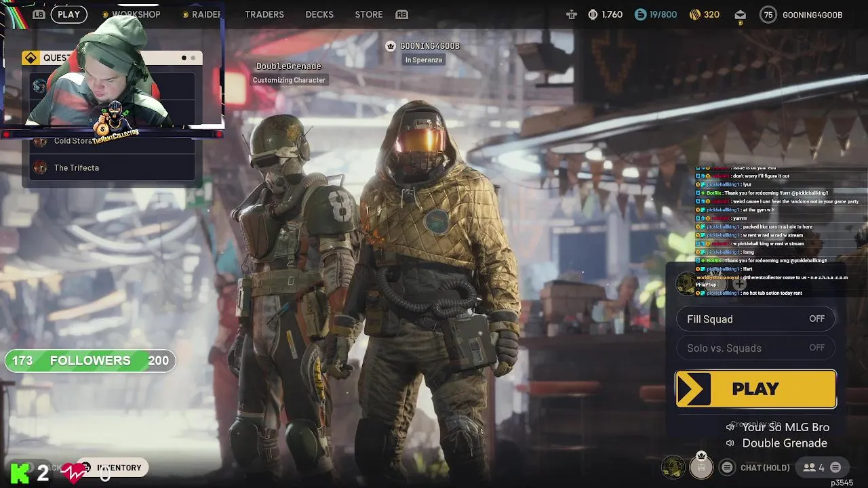
Task: Click the BotRix 'Thank you for redeeming Yurrr' message
Action: click(763, 193)
